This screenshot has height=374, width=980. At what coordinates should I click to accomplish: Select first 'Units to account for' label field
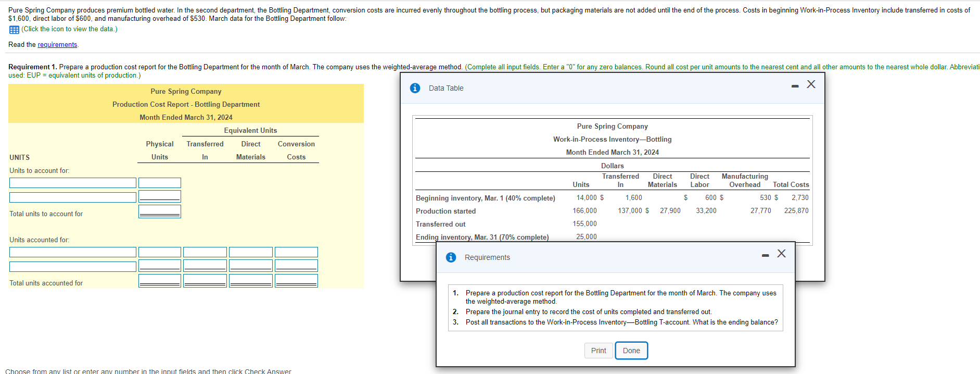(x=73, y=183)
